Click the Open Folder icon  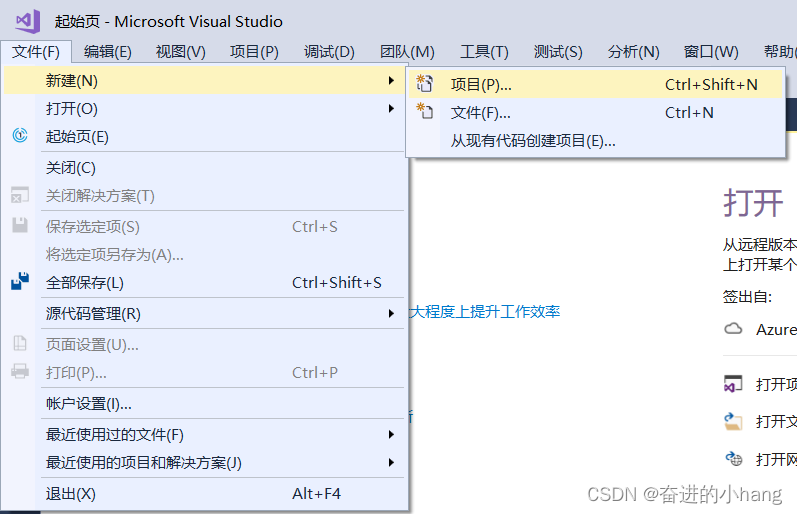click(x=733, y=421)
